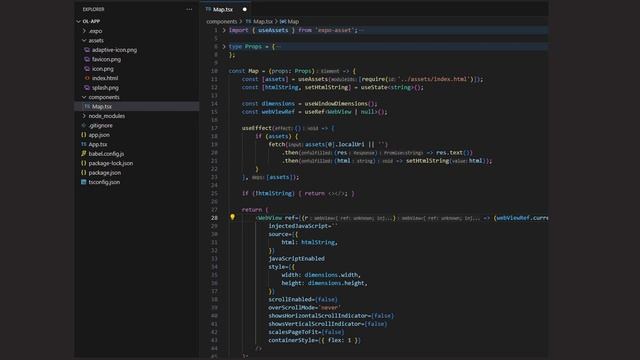
Task: Expand the node_modules folder
Action: pos(84,116)
